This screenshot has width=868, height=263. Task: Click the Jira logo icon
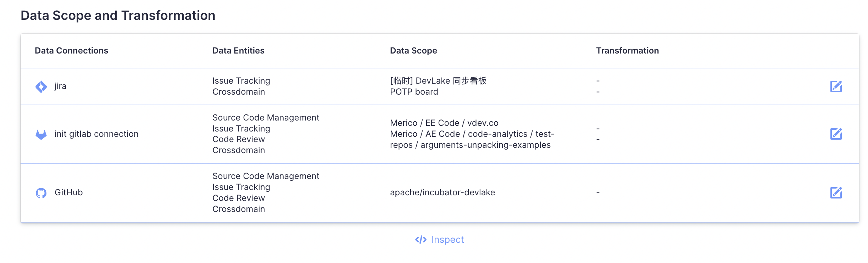(41, 86)
